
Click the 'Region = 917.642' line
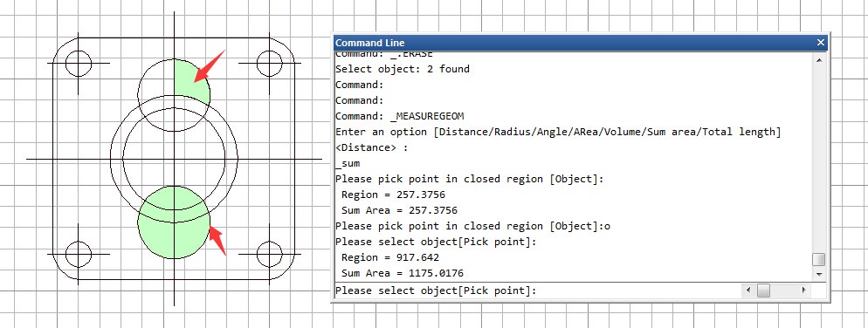click(390, 257)
